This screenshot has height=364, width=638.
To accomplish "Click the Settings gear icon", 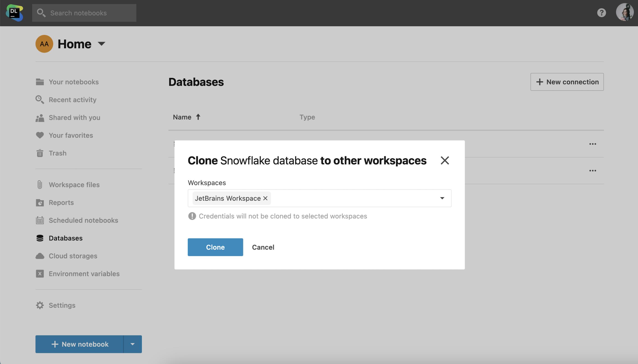I will (x=40, y=305).
